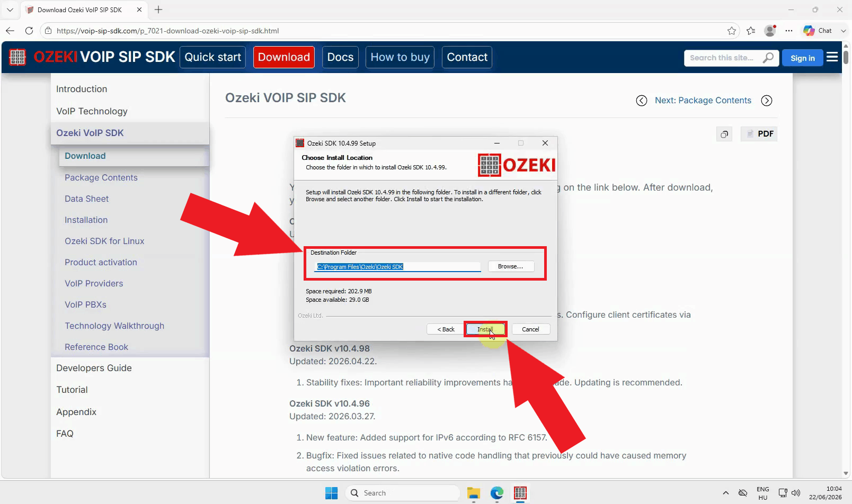Click the Destination Folder path field
852x504 pixels.
(x=397, y=267)
